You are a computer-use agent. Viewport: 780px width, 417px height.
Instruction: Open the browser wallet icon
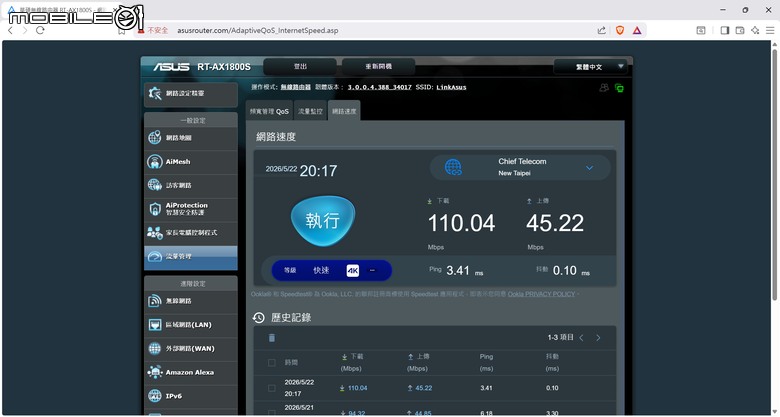(740, 30)
